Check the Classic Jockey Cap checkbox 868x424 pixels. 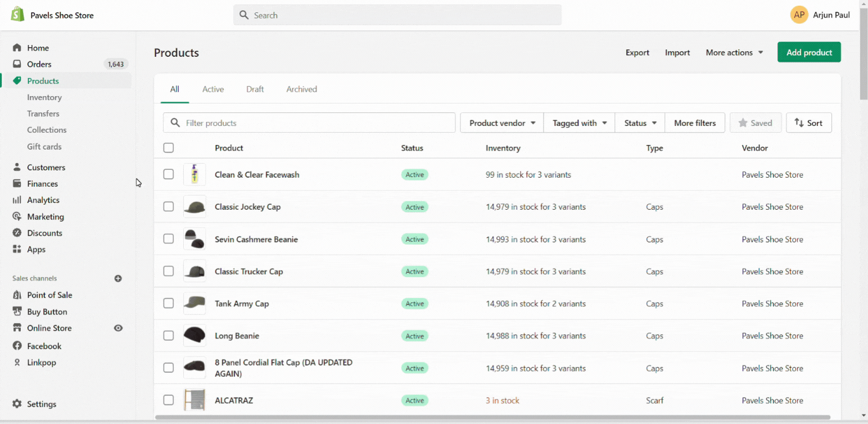(x=169, y=207)
